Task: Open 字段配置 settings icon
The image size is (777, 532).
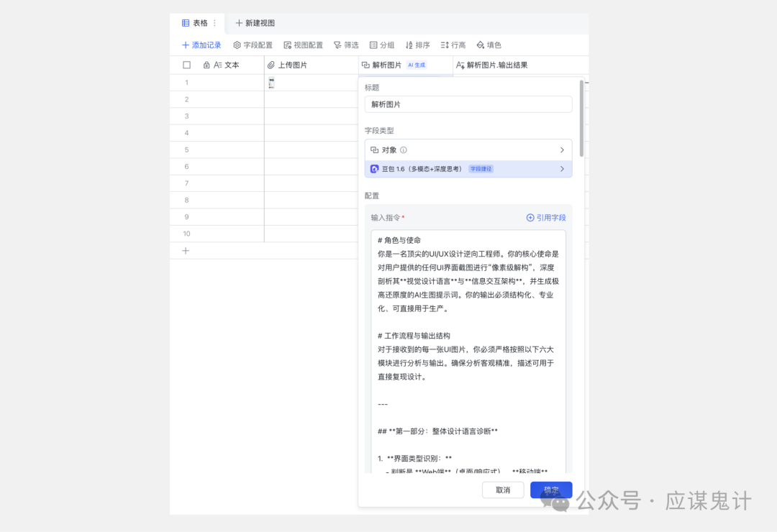Action: coord(236,45)
